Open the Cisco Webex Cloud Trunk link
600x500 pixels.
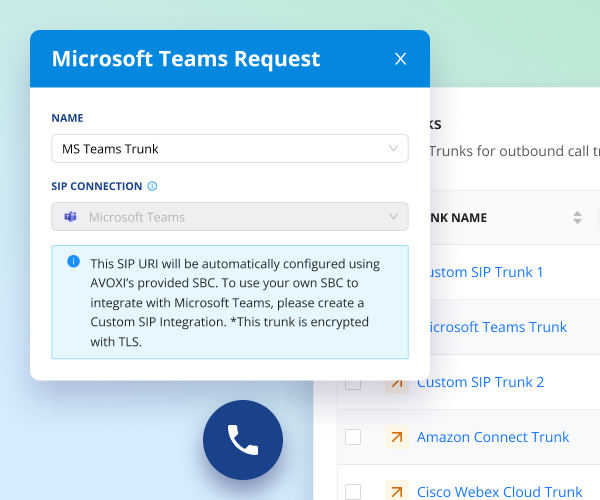coord(499,491)
